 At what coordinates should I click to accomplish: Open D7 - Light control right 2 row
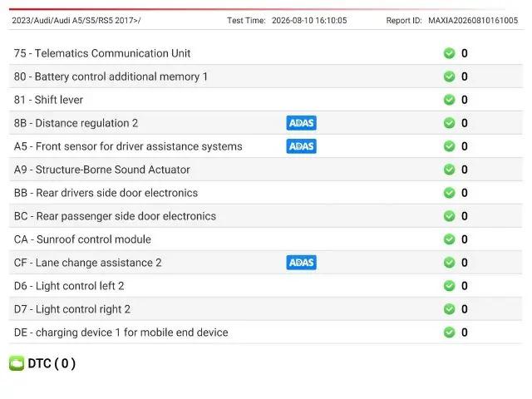(266, 309)
